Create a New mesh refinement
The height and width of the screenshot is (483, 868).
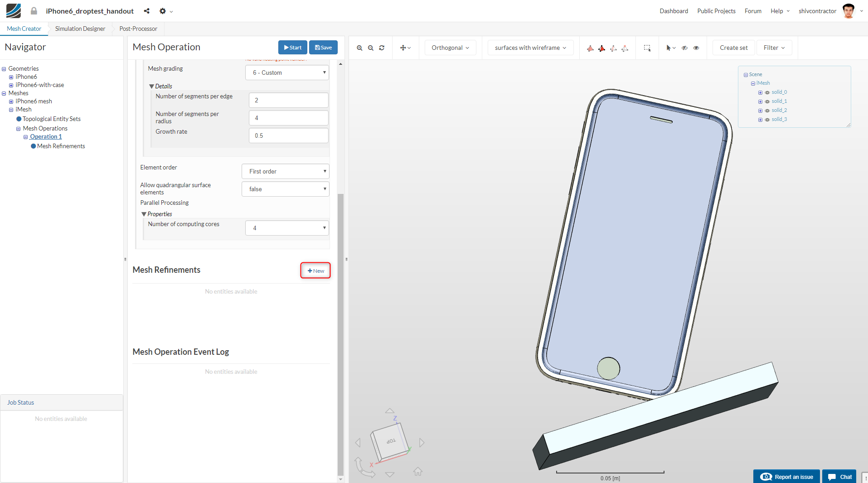[315, 270]
